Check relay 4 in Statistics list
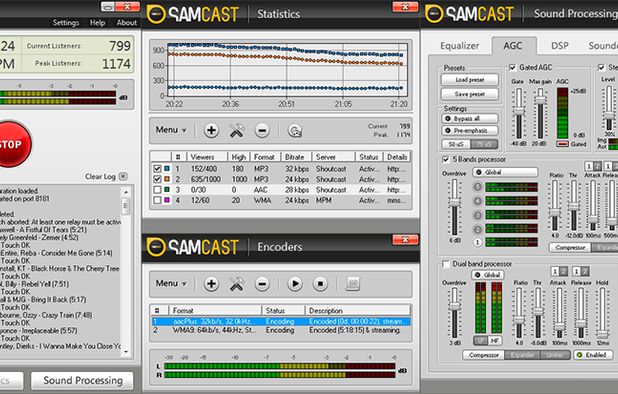This screenshot has height=394, width=618. point(157,200)
